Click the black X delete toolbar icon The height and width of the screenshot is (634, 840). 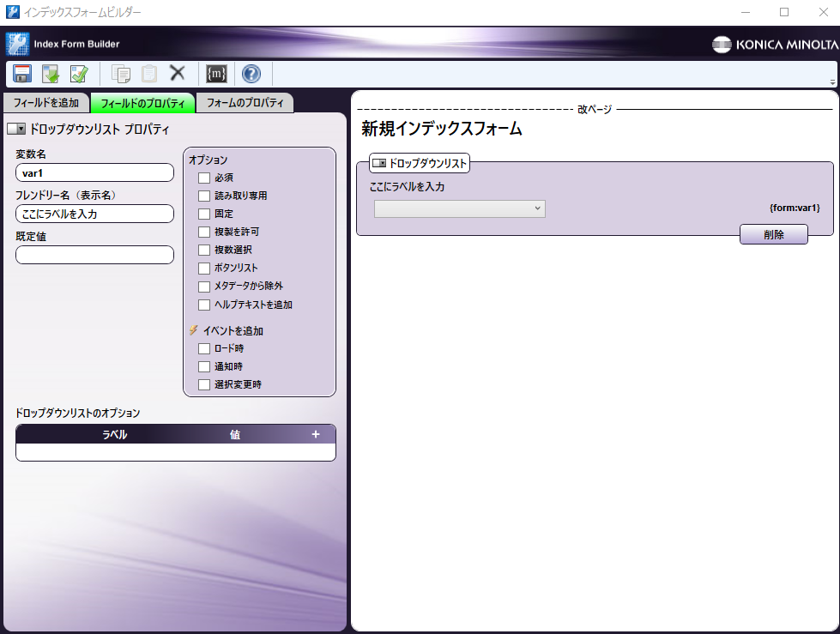[x=178, y=73]
